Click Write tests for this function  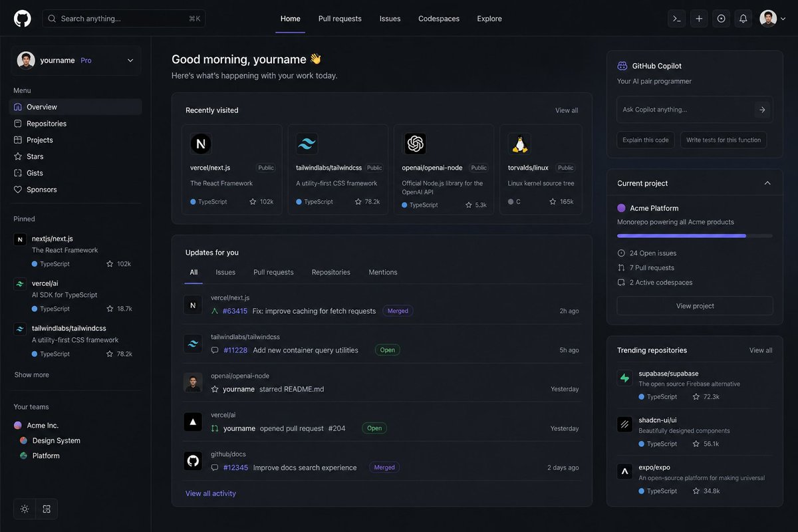pyautogui.click(x=724, y=140)
